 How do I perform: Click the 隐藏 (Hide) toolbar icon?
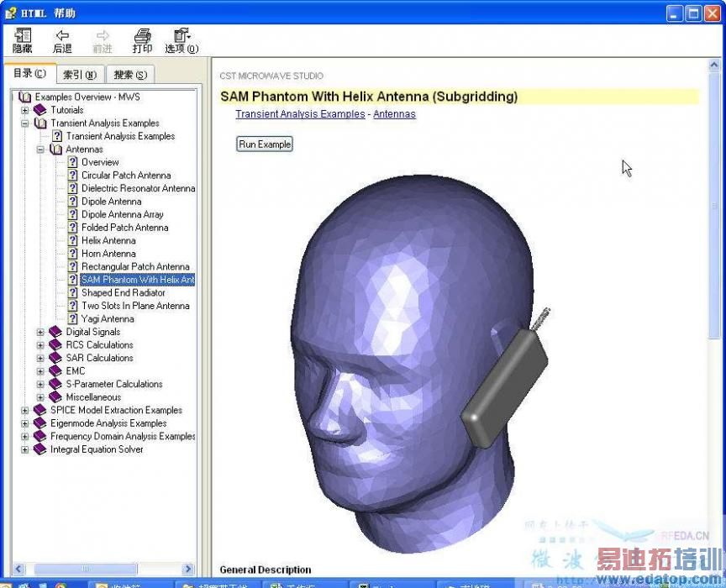tap(22, 40)
